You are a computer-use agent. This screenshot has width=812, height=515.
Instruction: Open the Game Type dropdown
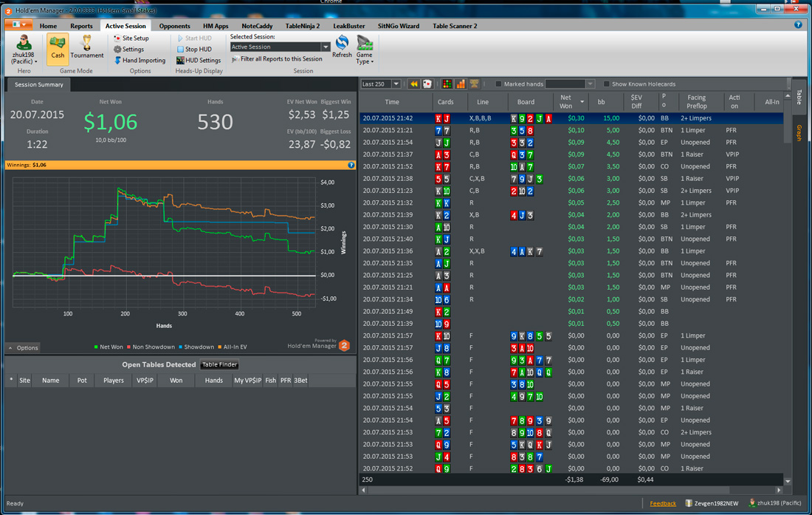click(x=365, y=50)
